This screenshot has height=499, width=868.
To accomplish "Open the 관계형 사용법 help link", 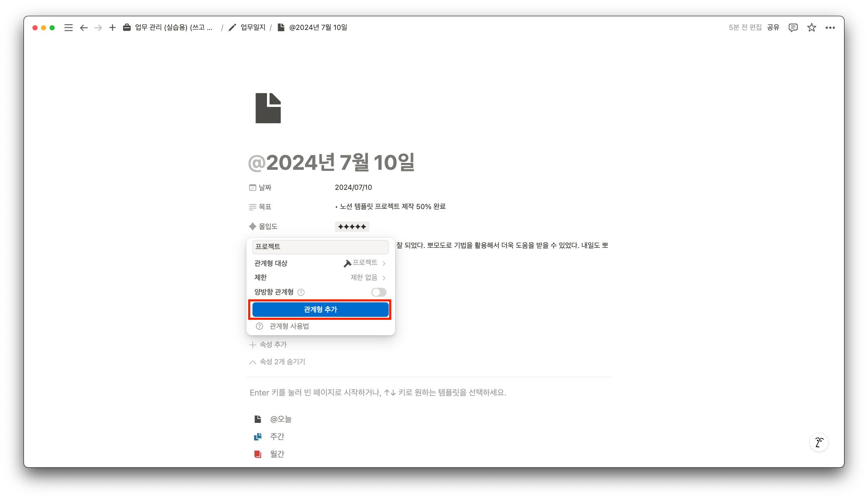I will 289,326.
